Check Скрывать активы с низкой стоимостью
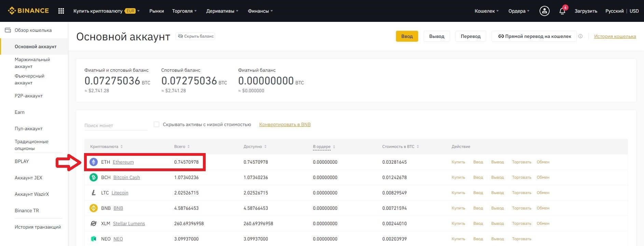The width and height of the screenshot is (644, 246). (156, 124)
